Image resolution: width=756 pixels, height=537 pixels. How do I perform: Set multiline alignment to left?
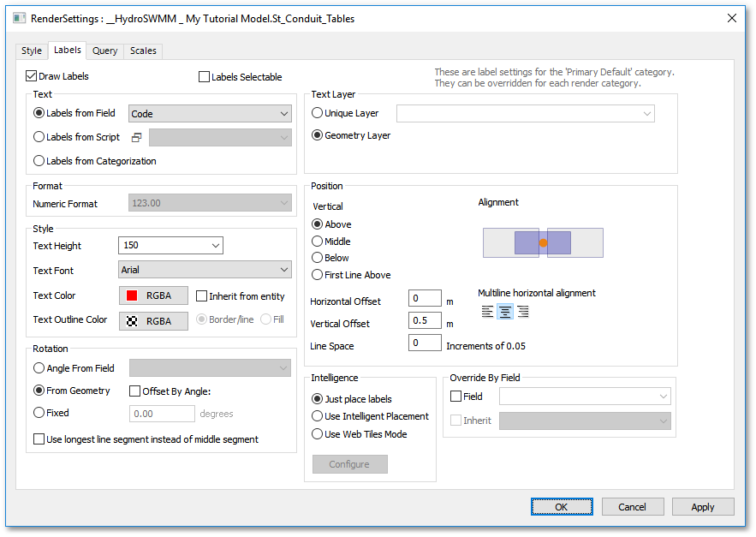[487, 312]
